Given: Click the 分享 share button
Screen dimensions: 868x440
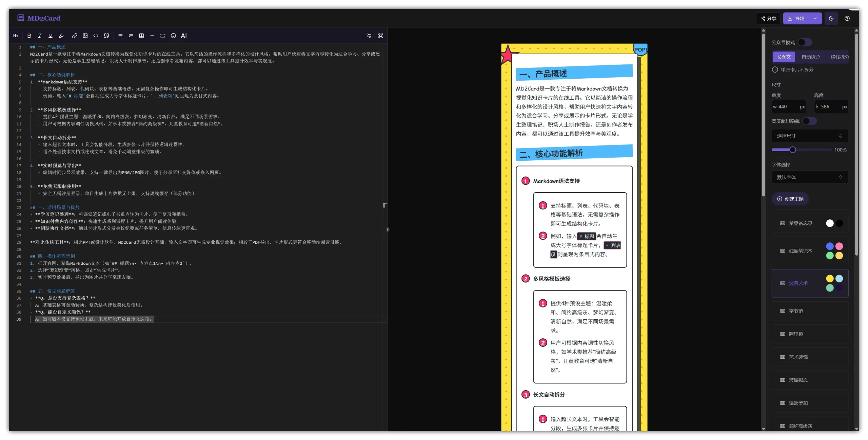Looking at the screenshot, I should [768, 18].
